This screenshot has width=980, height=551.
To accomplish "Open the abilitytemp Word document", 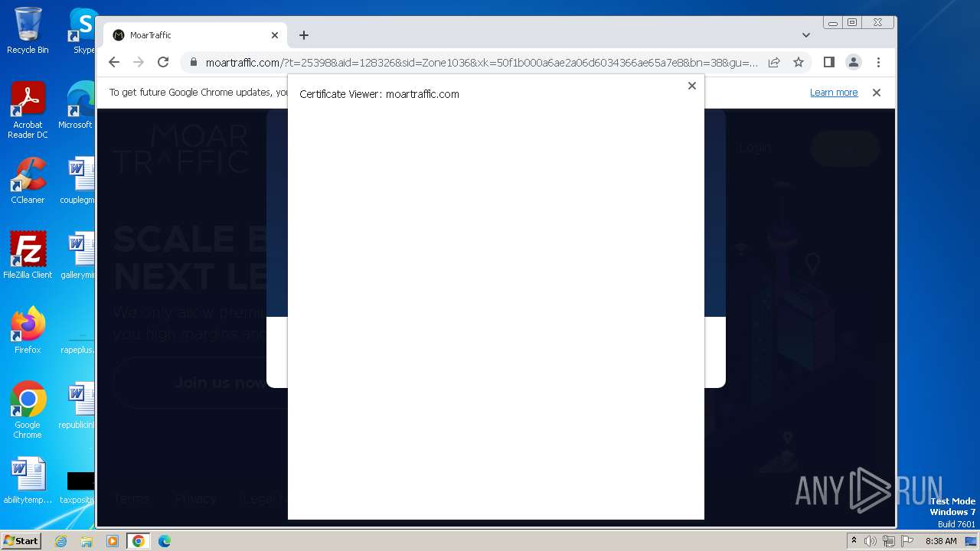I will coord(28,481).
